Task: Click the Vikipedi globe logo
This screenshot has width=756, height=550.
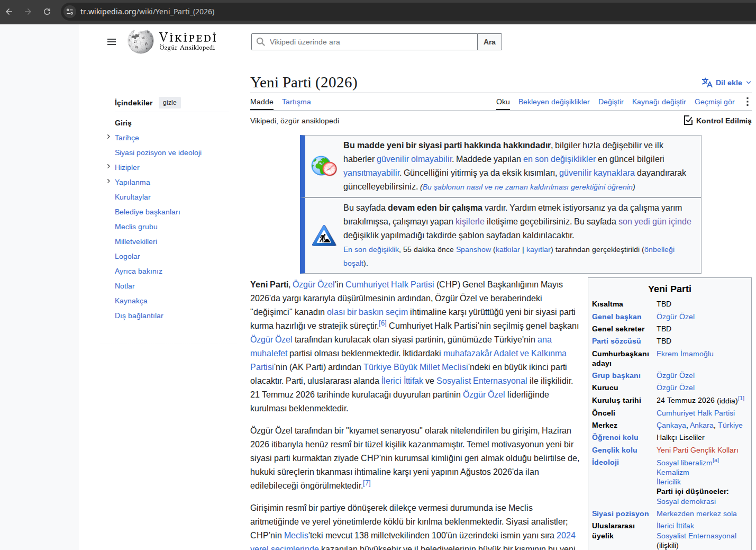Action: tap(140, 42)
